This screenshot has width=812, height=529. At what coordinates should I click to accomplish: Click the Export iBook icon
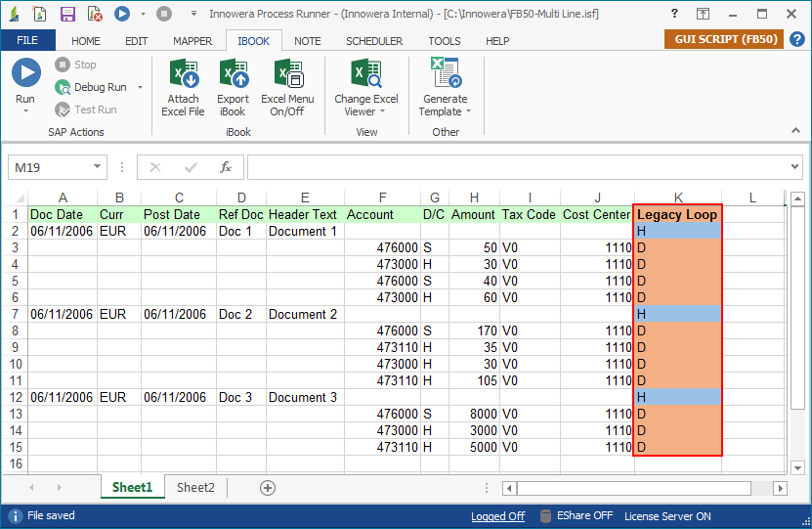[233, 75]
